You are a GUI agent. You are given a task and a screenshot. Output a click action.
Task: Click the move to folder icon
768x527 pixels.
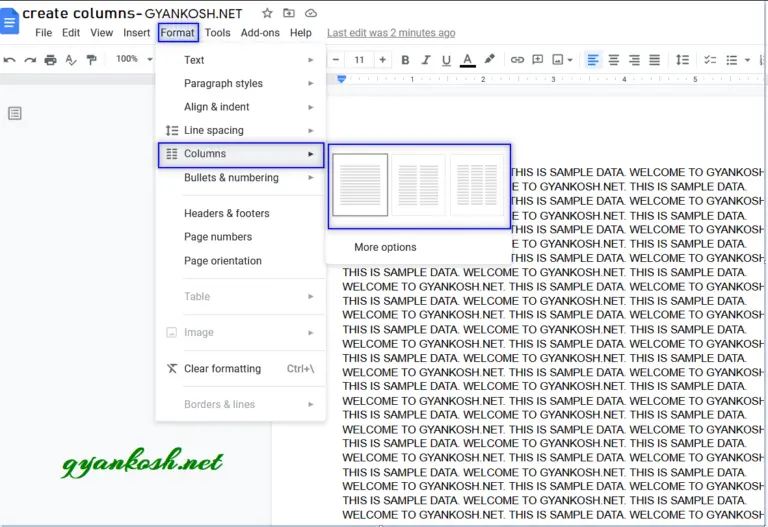289,13
